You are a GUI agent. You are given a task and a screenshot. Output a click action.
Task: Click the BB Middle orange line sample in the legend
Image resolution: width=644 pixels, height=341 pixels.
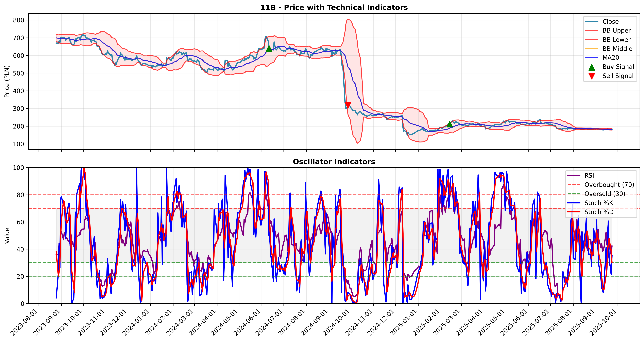[x=592, y=49]
